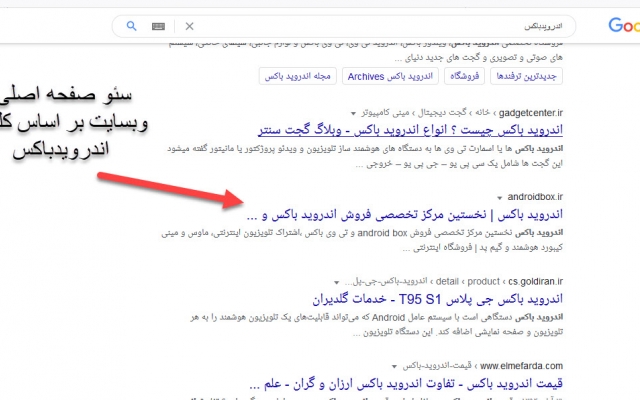Open the مجله اندروید باکس sitelink chip
The width and height of the screenshot is (640, 400).
[x=298, y=76]
